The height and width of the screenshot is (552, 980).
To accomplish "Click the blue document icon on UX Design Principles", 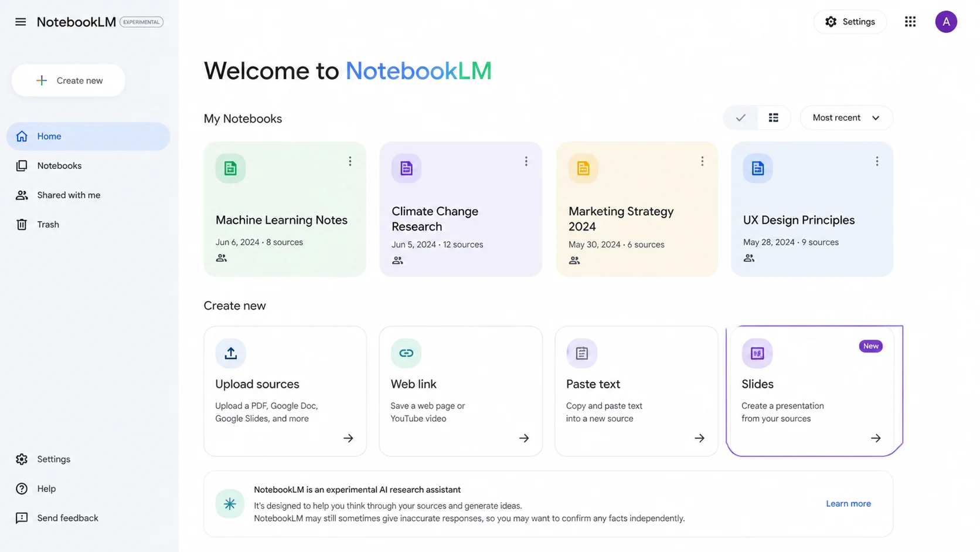I will point(758,168).
